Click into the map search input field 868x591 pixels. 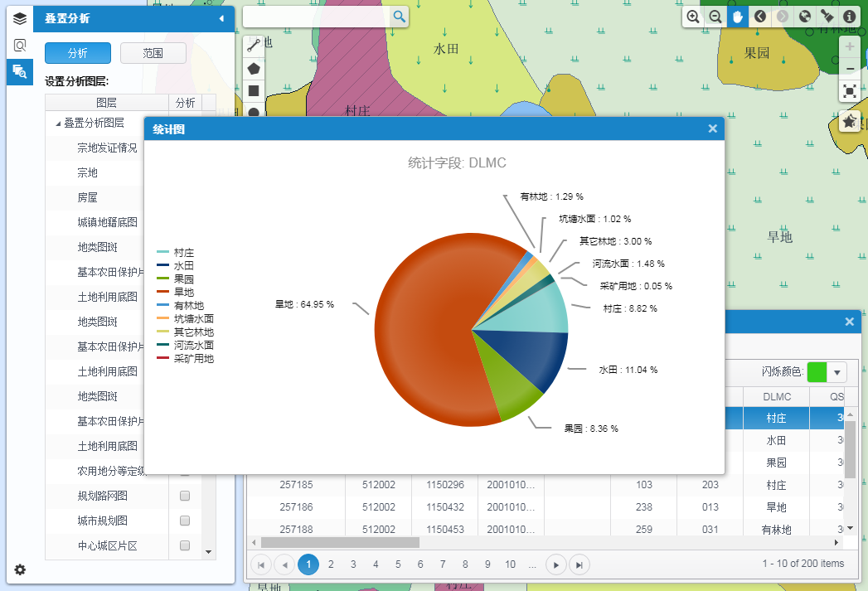[x=317, y=17]
